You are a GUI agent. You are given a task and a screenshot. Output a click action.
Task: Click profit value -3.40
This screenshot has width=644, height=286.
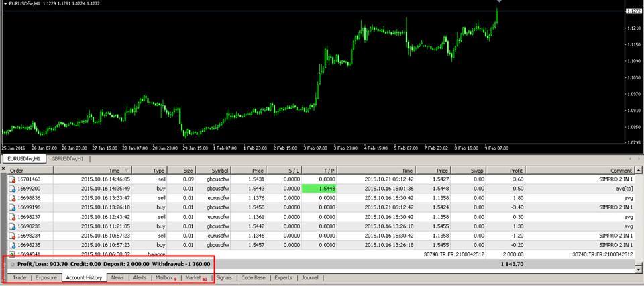[517, 208]
